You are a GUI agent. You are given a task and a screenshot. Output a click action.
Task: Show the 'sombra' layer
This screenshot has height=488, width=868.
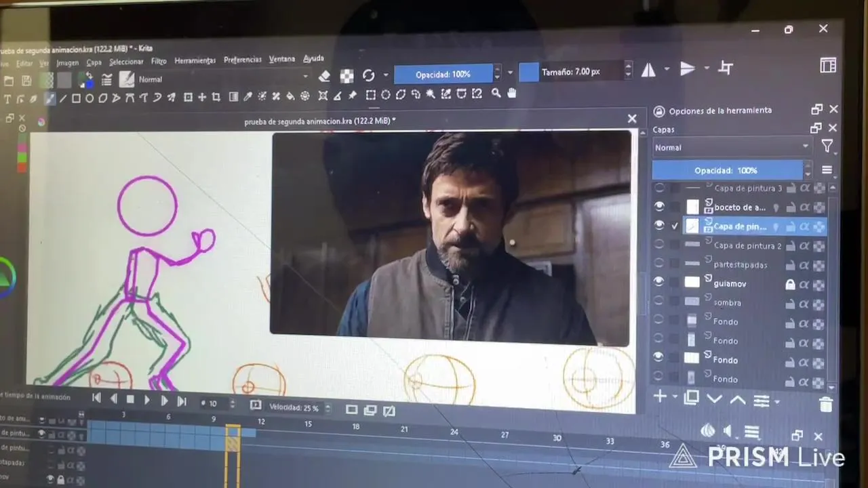pos(658,301)
